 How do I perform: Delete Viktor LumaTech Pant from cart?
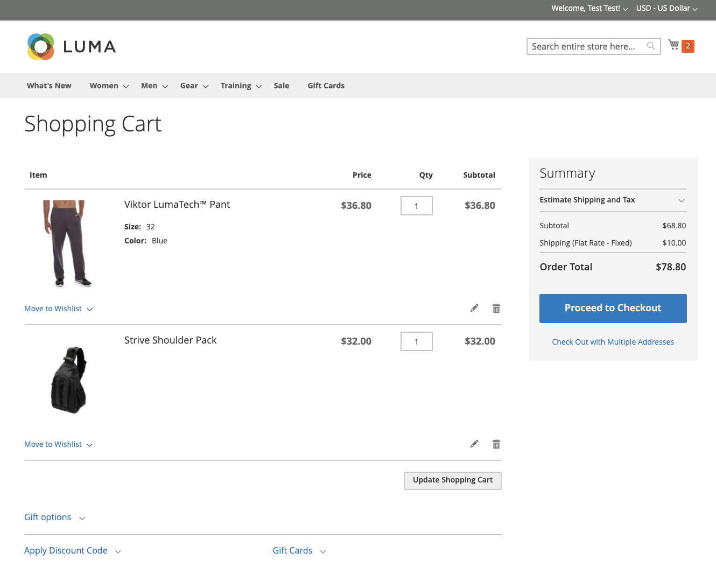pyautogui.click(x=496, y=308)
